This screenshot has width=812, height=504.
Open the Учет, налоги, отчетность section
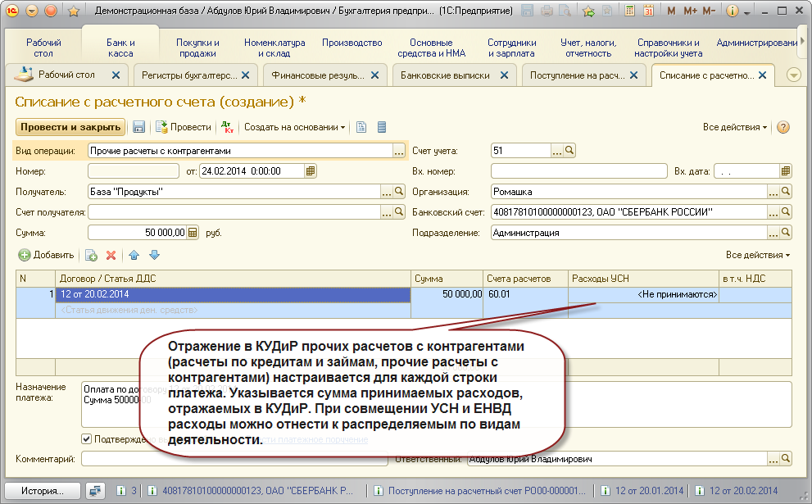pyautogui.click(x=588, y=48)
